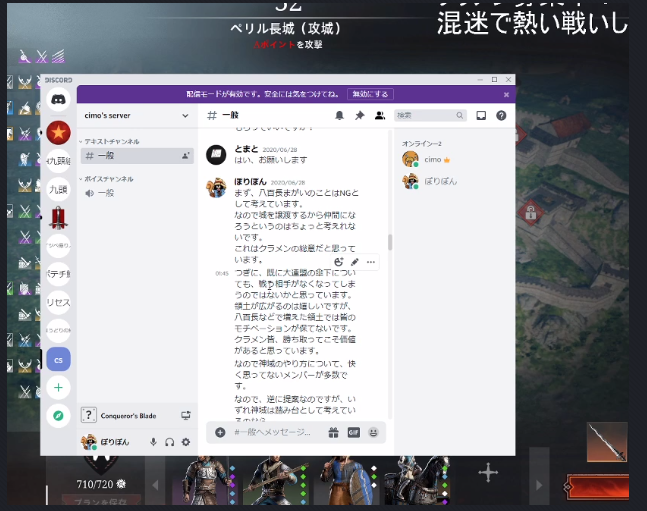The width and height of the screenshot is (647, 511).
Task: Click the Conqueror's Blade game activity entry
Action: click(128, 416)
